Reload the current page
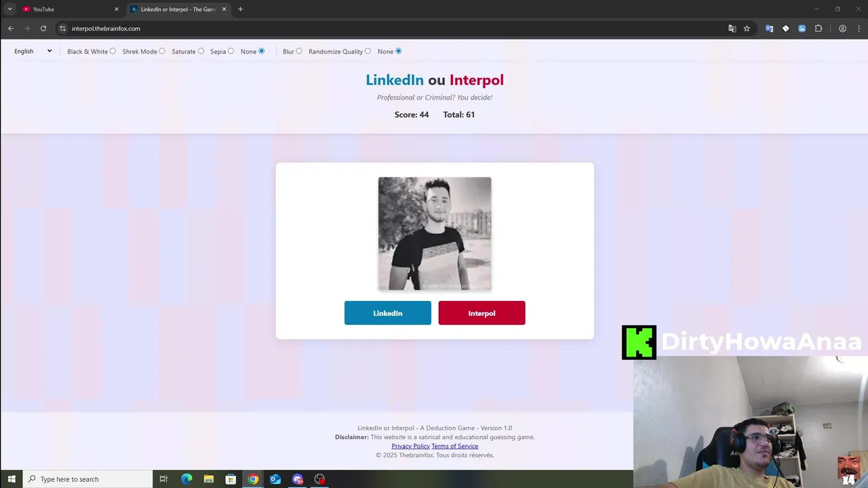The image size is (868, 488). [43, 28]
